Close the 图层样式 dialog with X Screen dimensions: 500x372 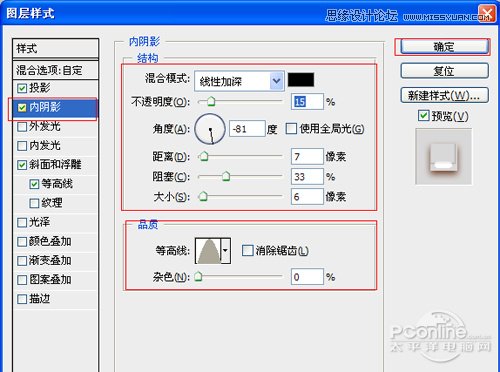coord(487,14)
